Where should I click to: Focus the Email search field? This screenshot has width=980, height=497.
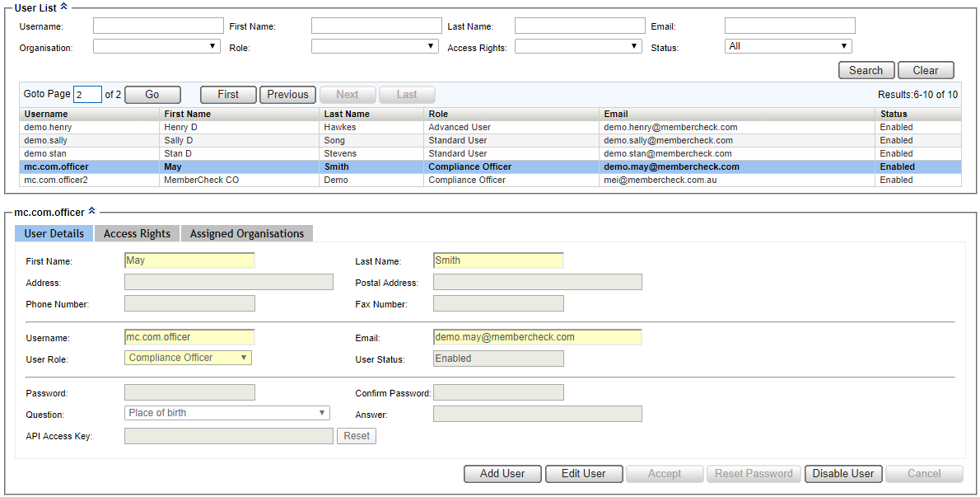[790, 26]
